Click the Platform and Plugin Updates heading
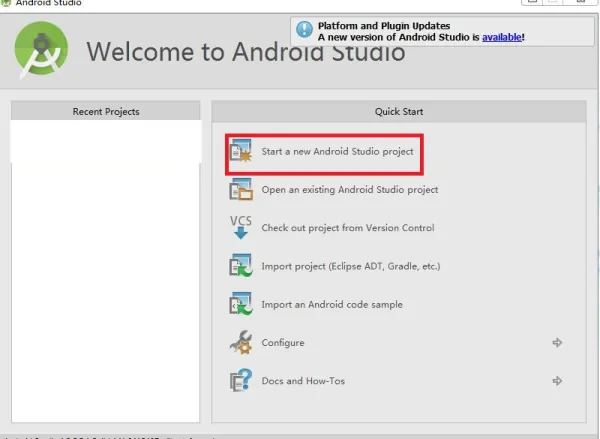 tap(384, 26)
